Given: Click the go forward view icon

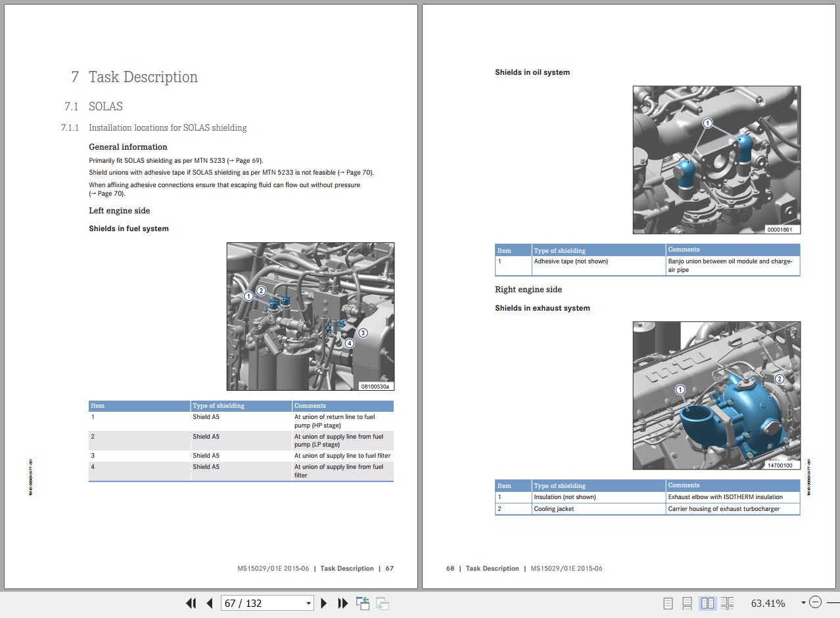Looking at the screenshot, I should 383,603.
